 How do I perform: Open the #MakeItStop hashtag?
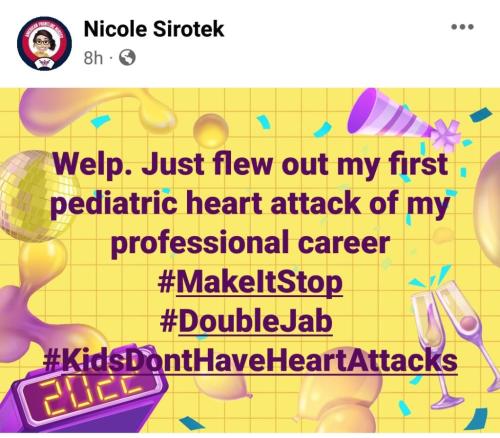pos(250,283)
